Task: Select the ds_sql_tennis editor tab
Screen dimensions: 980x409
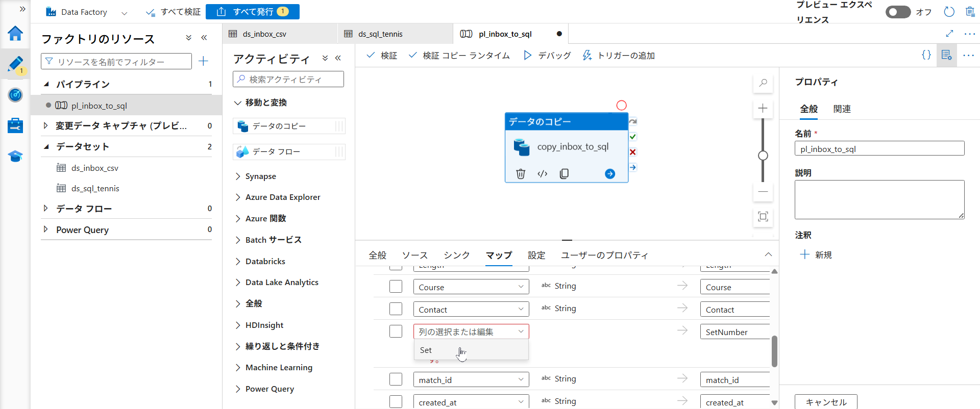Action: pyautogui.click(x=380, y=34)
